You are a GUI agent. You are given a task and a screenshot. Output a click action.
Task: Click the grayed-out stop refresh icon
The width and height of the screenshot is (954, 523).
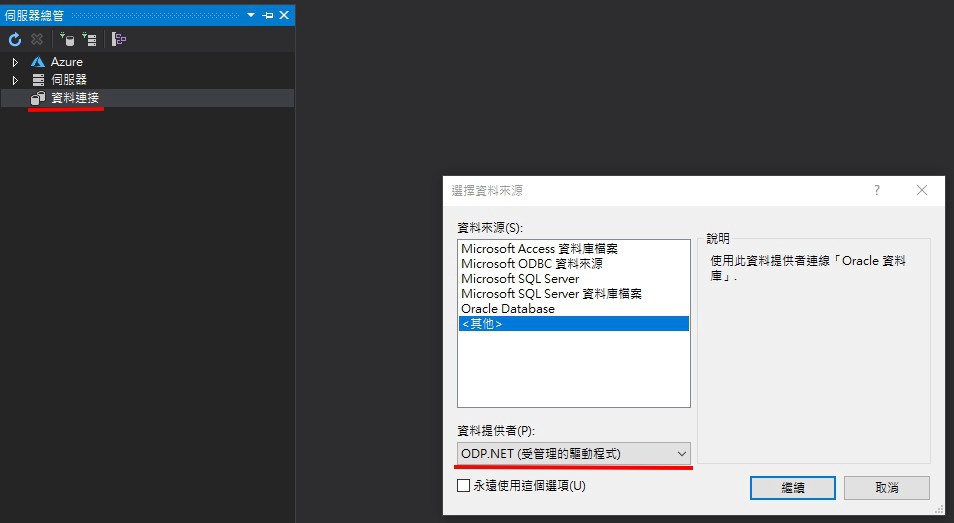pos(37,39)
